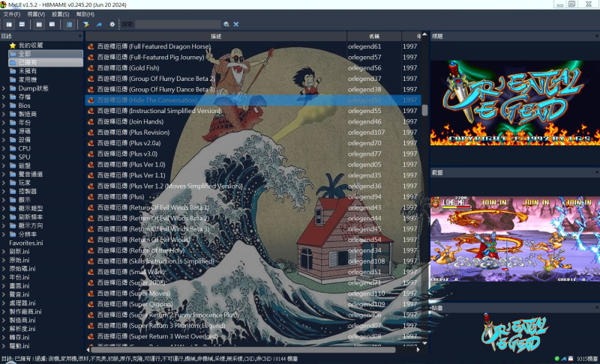Click game icon for Plus v3.0 row
Image resolution: width=600 pixels, height=364 pixels.
[91, 154]
